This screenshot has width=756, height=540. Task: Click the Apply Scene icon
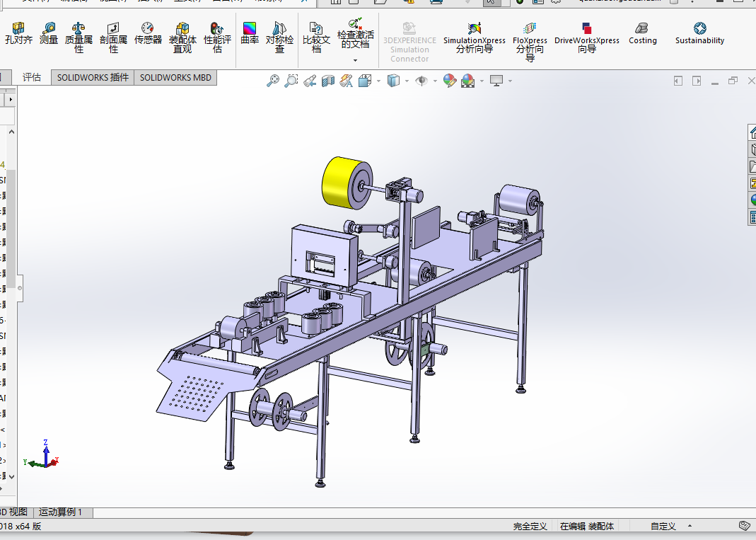click(x=467, y=81)
